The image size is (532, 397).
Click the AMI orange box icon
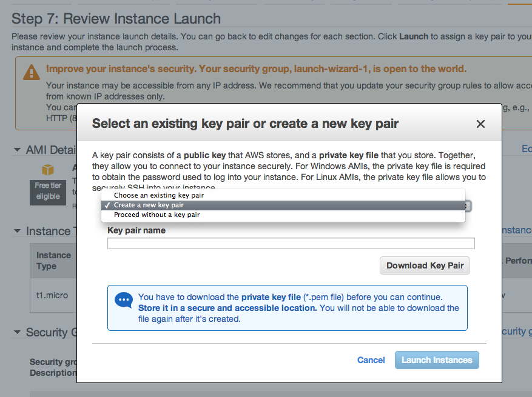(x=48, y=170)
